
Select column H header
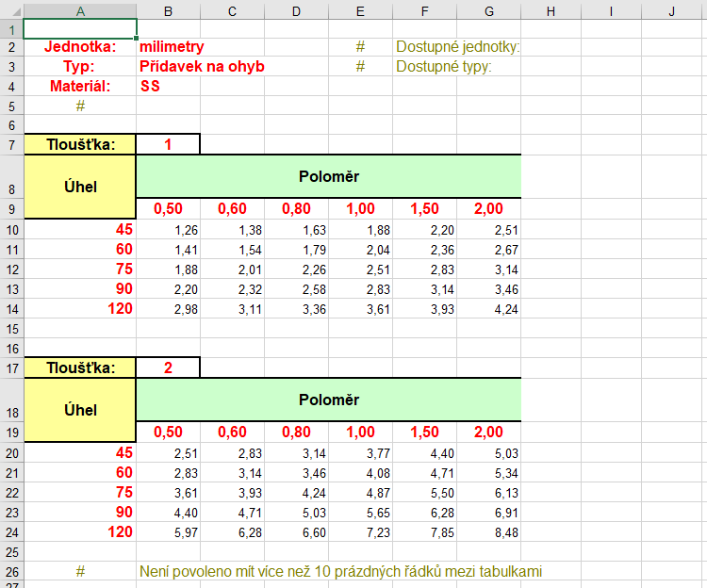click(550, 10)
